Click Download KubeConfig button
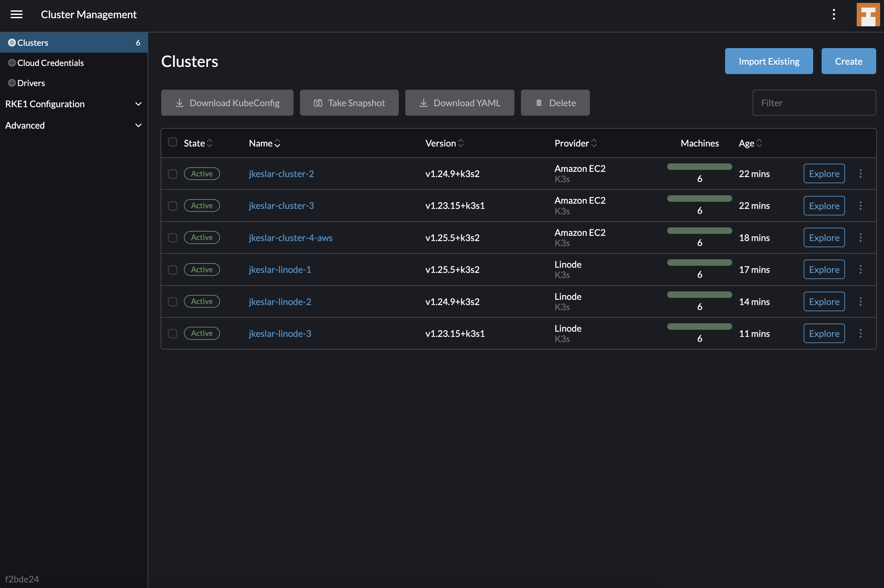This screenshot has height=588, width=884. coord(227,103)
